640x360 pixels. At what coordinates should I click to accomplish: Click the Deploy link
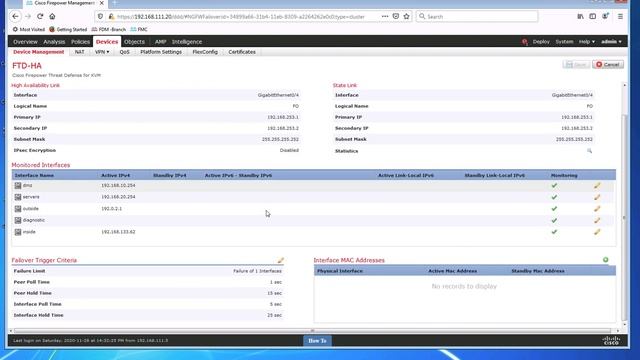541,42
